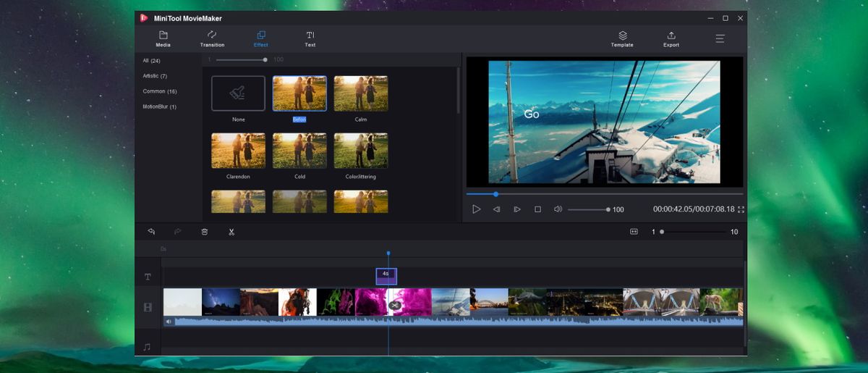Viewport: 868px width, 373px height.
Task: Apply the Calm effect
Action: (x=361, y=93)
